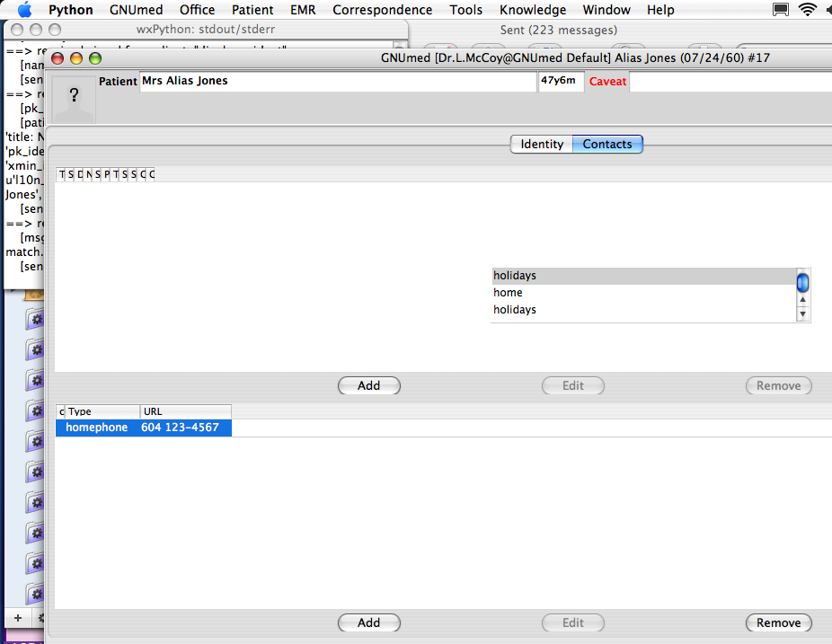The height and width of the screenshot is (644, 832).
Task: Switch to the Identity tab
Action: (x=542, y=145)
